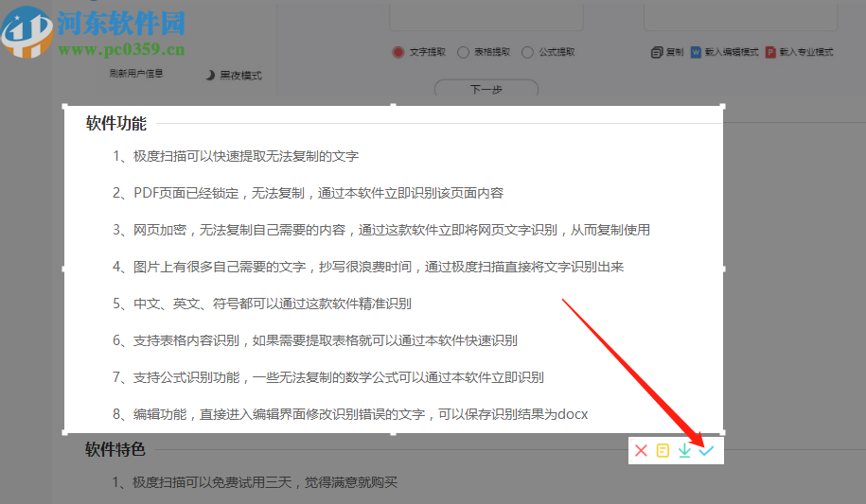
Task: Select the 文字提取 radio button
Action: click(x=398, y=52)
